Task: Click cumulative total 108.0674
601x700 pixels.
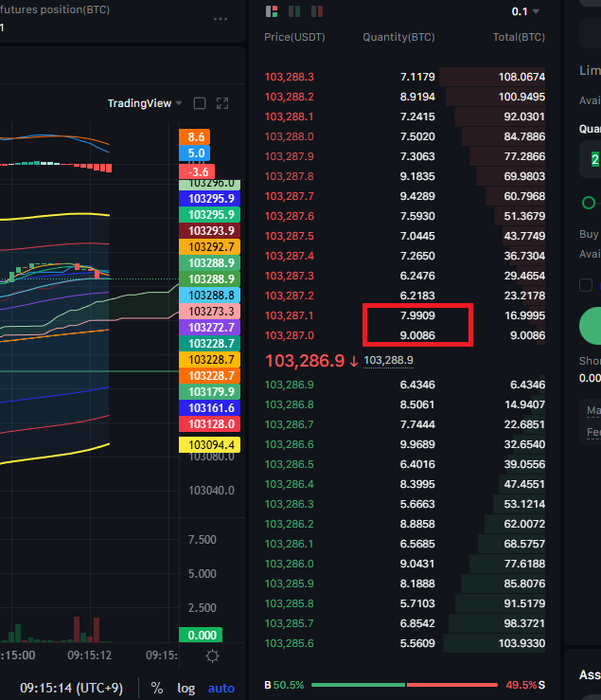Action: point(521,77)
